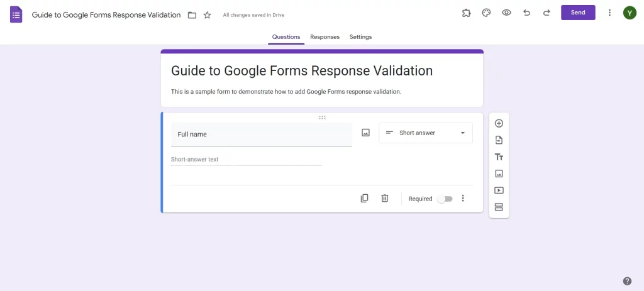This screenshot has height=291, width=644.
Task: Edit the form description text
Action: coord(286,92)
